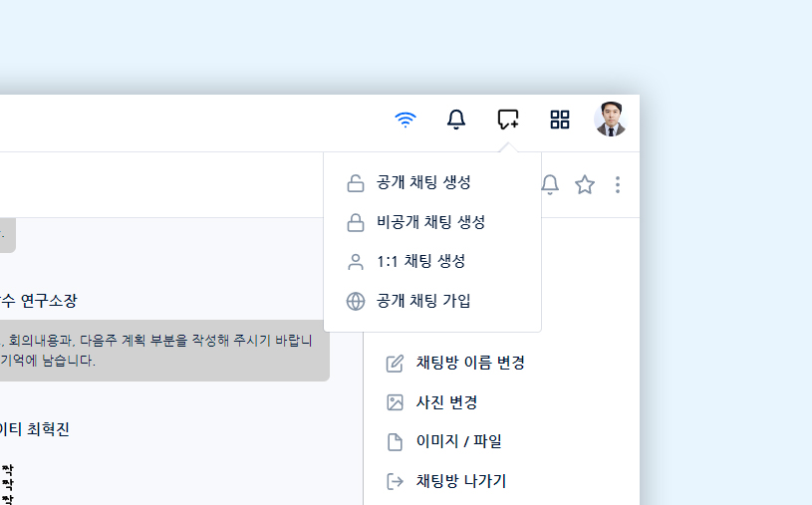812x505 pixels.
Task: Toggle chat room notification bell
Action: [550, 185]
